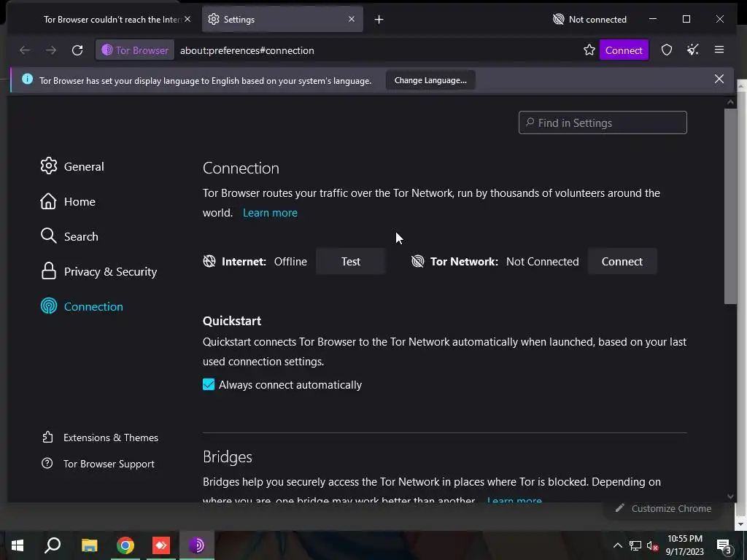Click the New Identity broom icon
Image resolution: width=747 pixels, height=560 pixels.
[x=693, y=50]
